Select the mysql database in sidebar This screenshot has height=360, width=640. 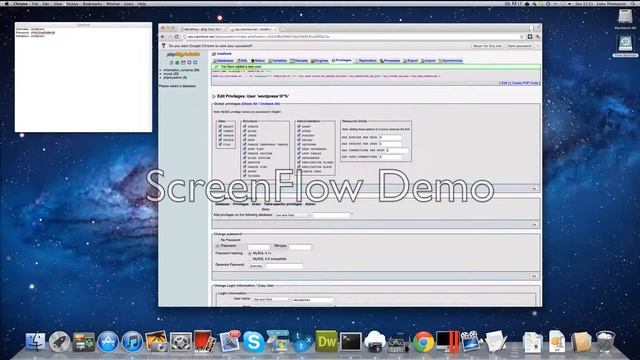171,74
